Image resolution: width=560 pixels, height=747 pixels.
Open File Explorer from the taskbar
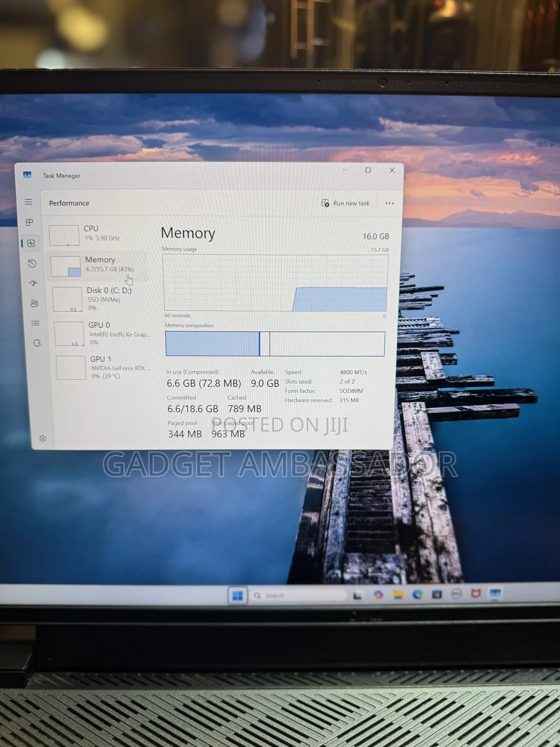click(x=398, y=594)
